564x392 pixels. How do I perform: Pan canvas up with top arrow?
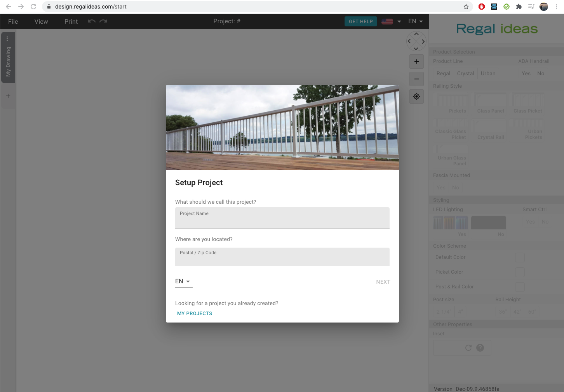(416, 34)
